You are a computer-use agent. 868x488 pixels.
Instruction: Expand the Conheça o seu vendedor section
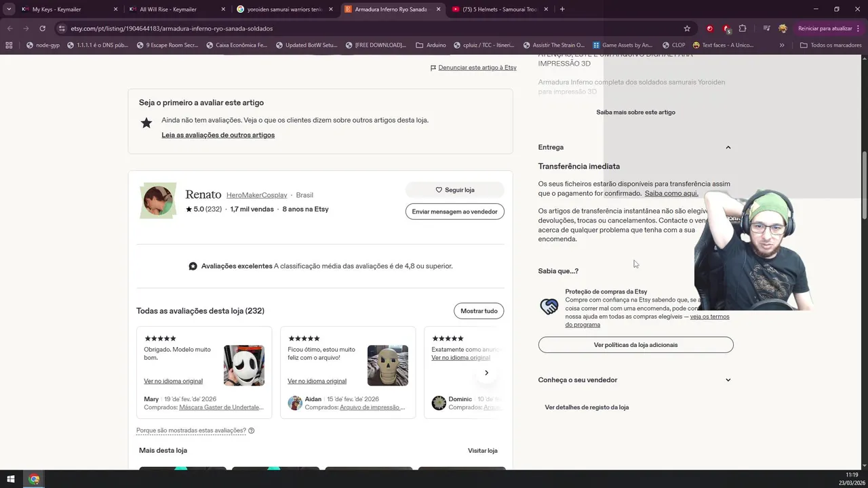pyautogui.click(x=635, y=380)
